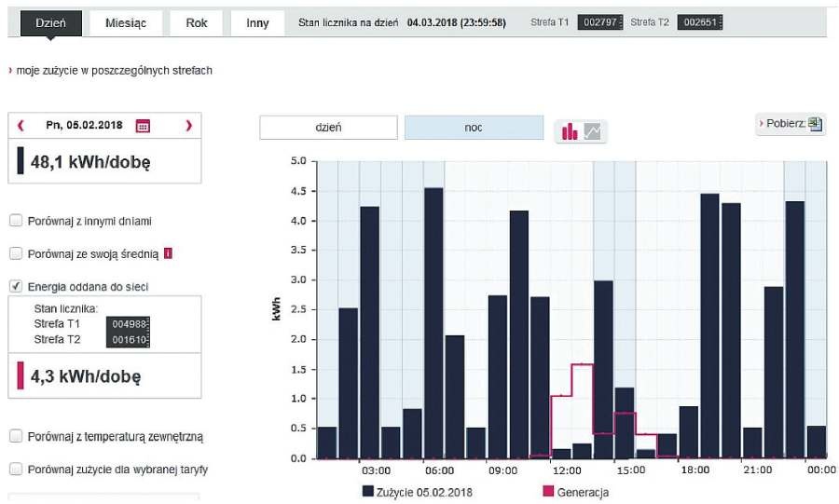Go to next day arrow
Image resolution: width=839 pixels, height=504 pixels.
pos(188,126)
